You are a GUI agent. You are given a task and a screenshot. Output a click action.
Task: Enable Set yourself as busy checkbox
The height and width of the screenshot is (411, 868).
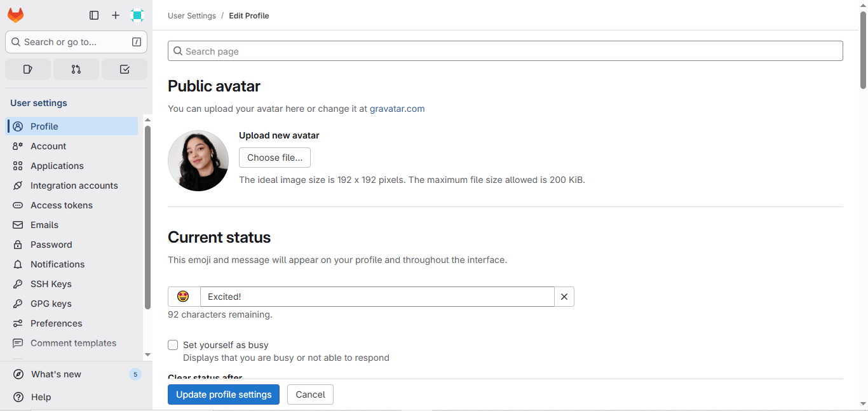tap(173, 345)
